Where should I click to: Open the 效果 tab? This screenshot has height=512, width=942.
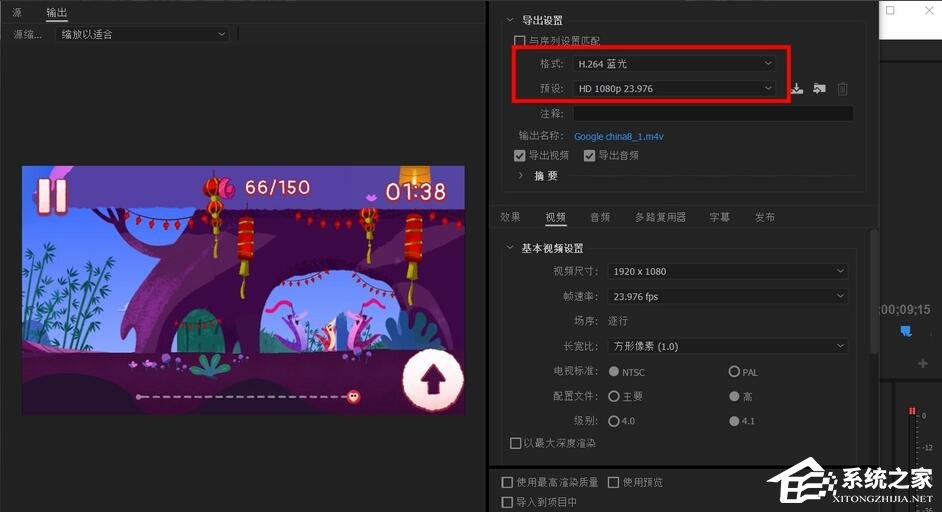point(510,218)
